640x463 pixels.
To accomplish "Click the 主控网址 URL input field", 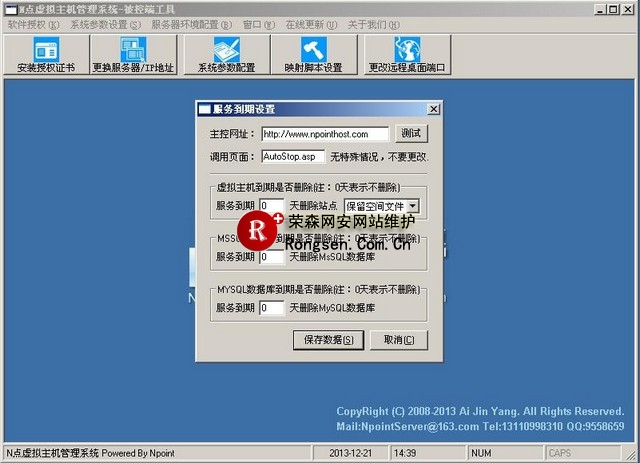I will click(x=325, y=134).
